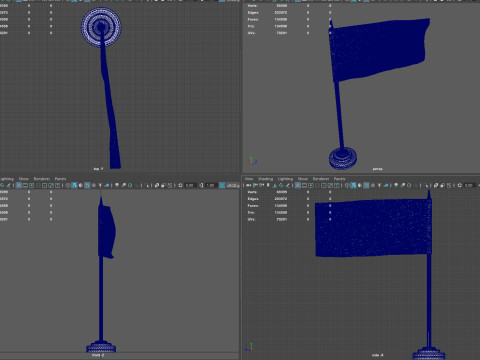Screen dimensions: 480x360
Task: Toggle Grid display in side view toolbar
Action: [x=298, y=185]
